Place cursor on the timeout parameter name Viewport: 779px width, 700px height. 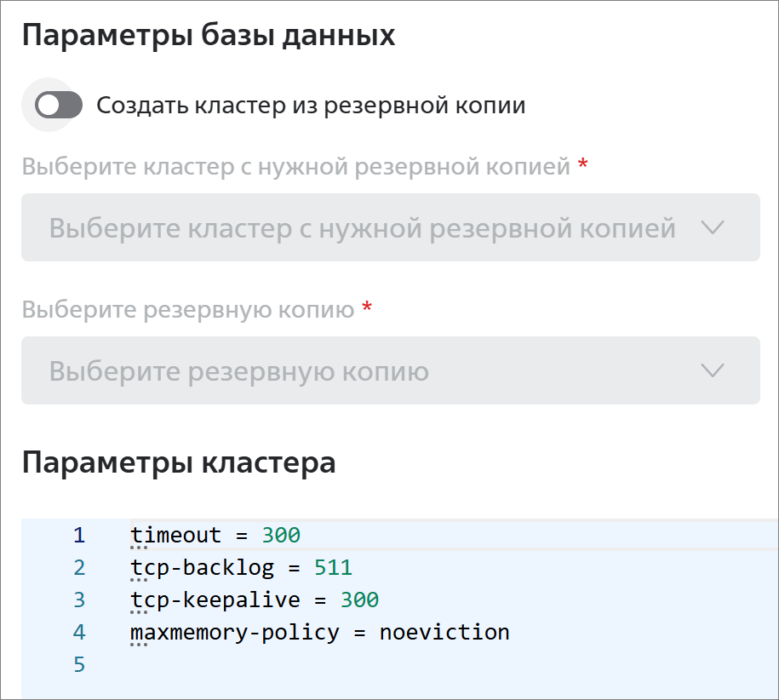point(175,535)
